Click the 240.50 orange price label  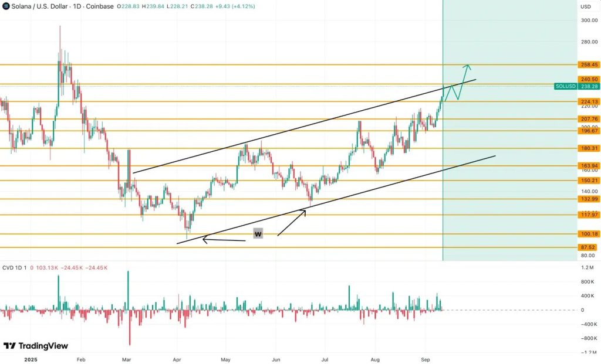point(589,78)
